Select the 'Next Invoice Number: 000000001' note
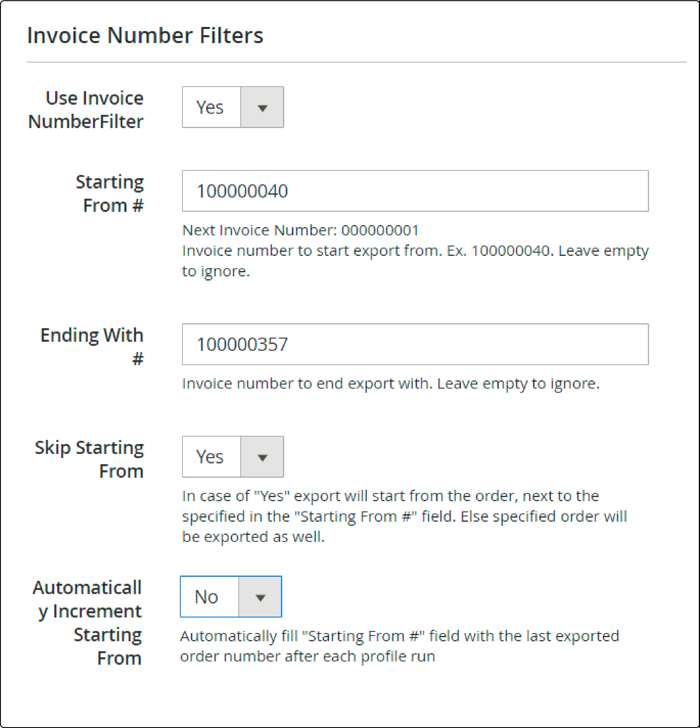The width and height of the screenshot is (700, 728). (x=300, y=230)
